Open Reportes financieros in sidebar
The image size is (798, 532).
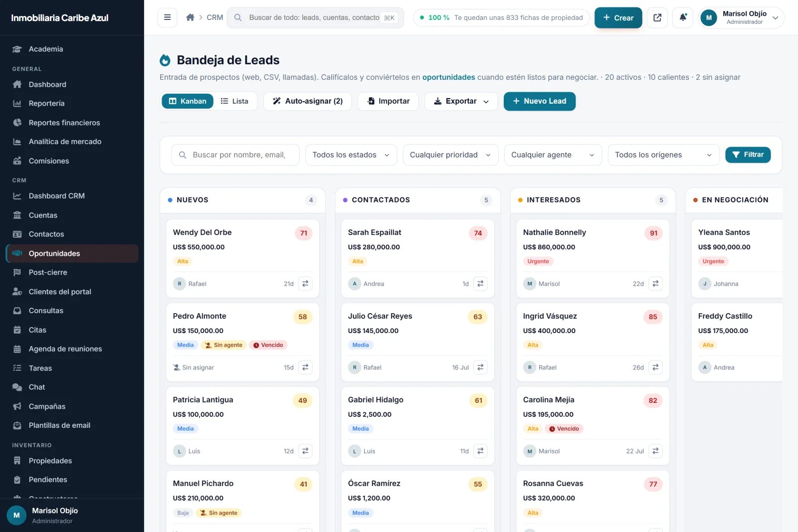(x=72, y=123)
